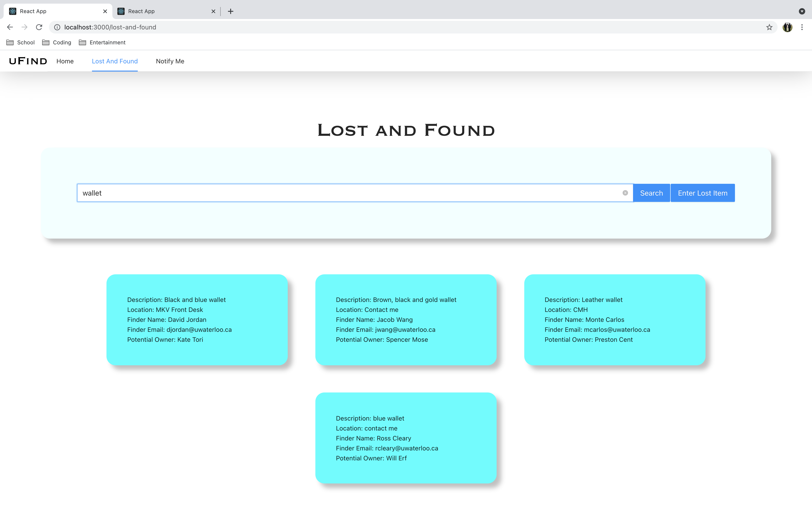Click the user profile avatar
The height and width of the screenshot is (507, 812).
click(787, 27)
